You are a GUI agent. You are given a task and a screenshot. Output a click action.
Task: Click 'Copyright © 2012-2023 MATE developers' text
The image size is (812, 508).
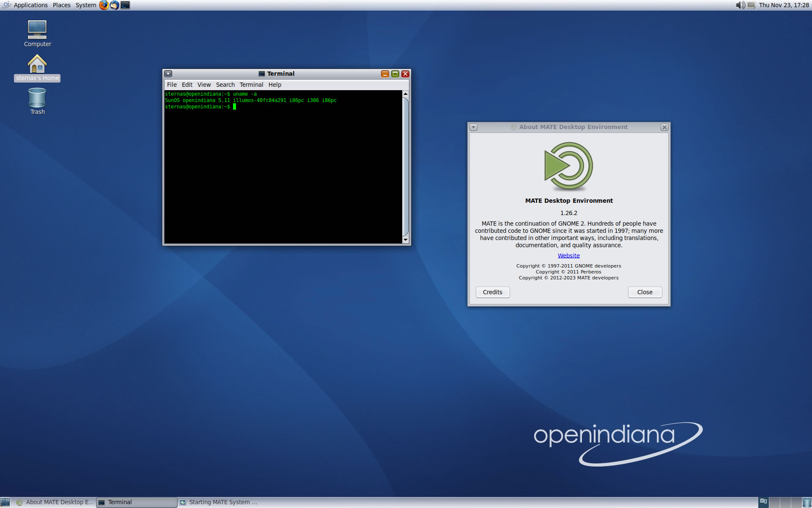click(568, 278)
